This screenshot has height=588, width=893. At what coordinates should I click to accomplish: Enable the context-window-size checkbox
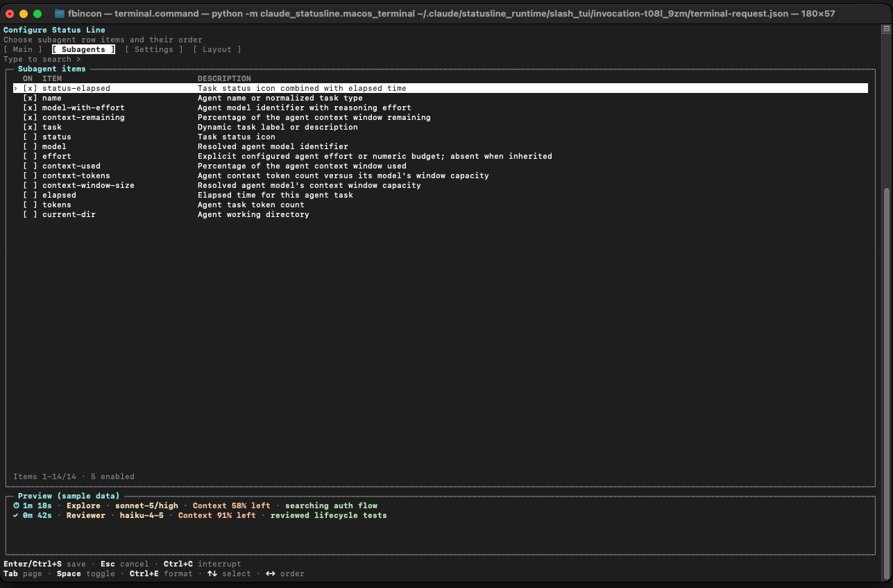(31, 186)
